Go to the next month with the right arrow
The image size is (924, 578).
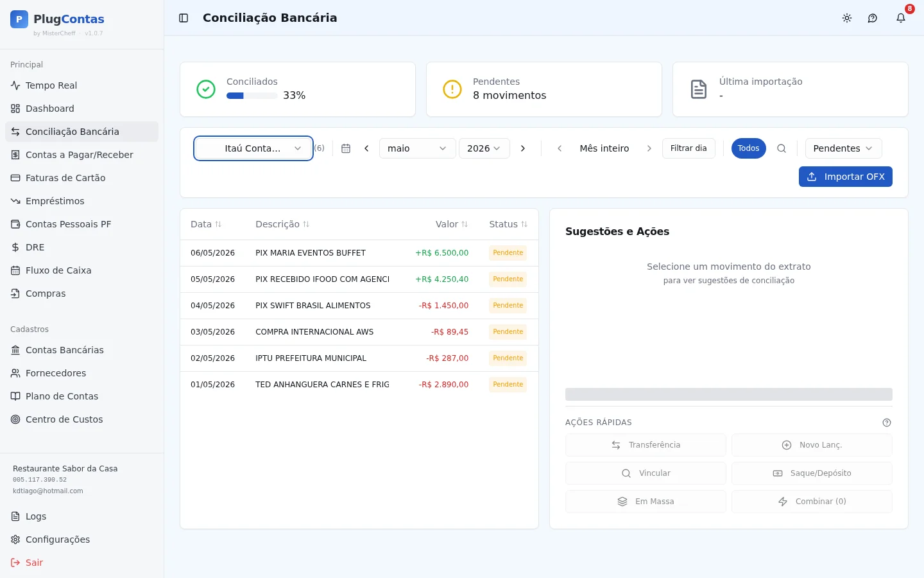tap(523, 148)
